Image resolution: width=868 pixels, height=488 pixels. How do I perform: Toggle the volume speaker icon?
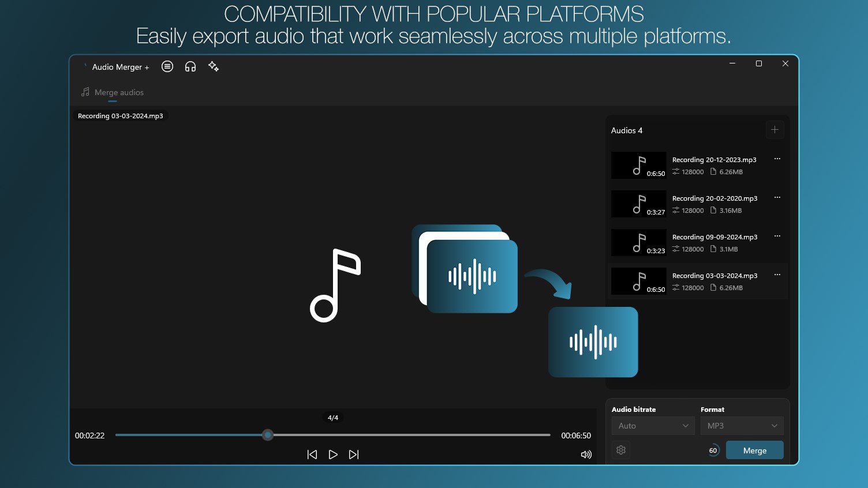[x=586, y=455]
